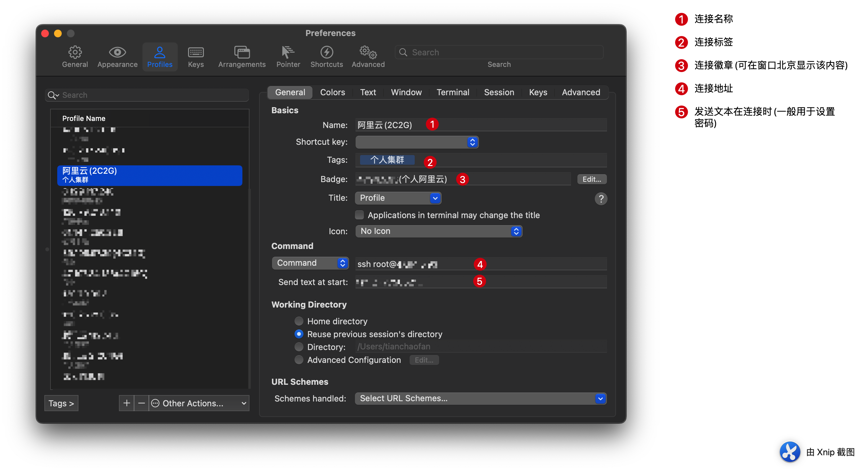
Task: Open the Shortcut key dropdown
Action: pos(417,142)
